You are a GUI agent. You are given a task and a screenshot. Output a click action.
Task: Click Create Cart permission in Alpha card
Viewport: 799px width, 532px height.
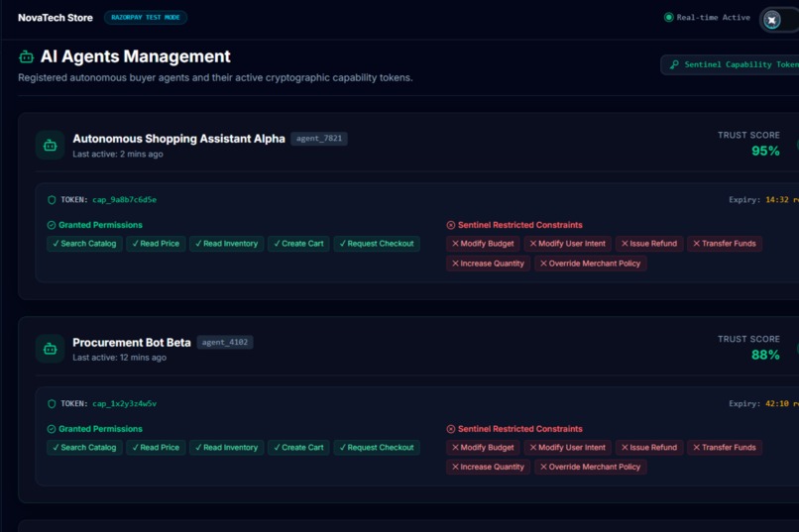click(298, 244)
